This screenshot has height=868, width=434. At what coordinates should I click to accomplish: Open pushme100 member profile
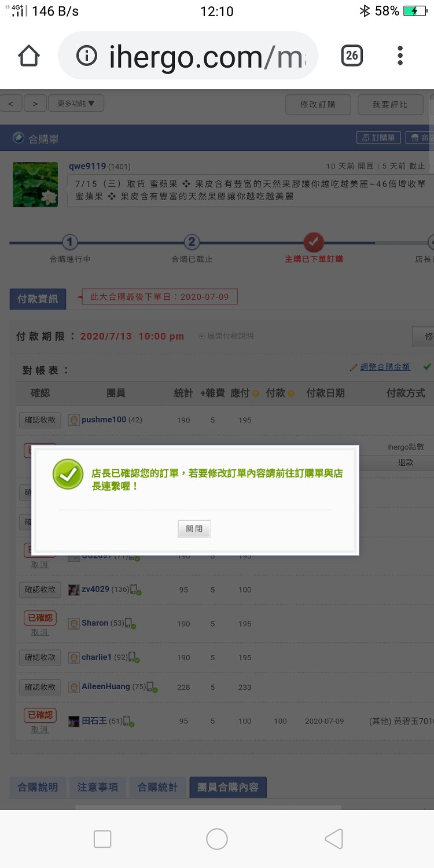pos(104,420)
